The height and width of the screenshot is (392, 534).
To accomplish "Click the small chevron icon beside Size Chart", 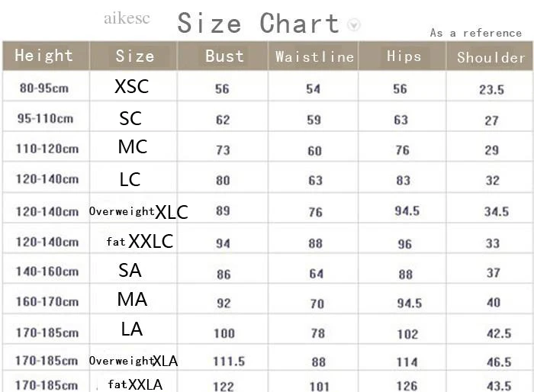I will click(x=354, y=25).
